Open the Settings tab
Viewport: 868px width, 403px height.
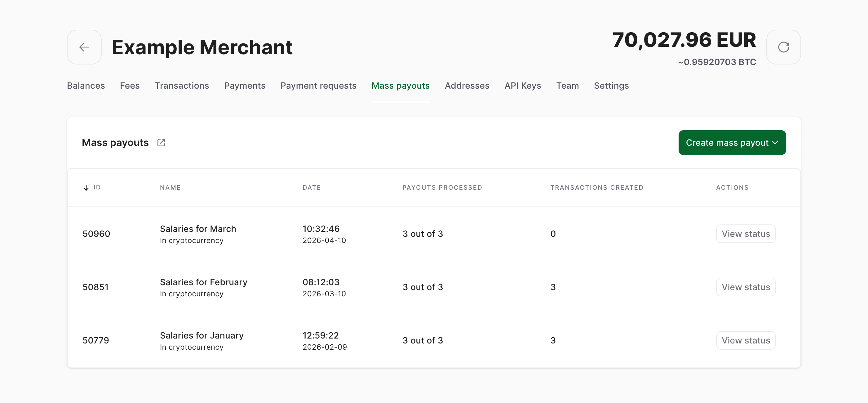[611, 86]
